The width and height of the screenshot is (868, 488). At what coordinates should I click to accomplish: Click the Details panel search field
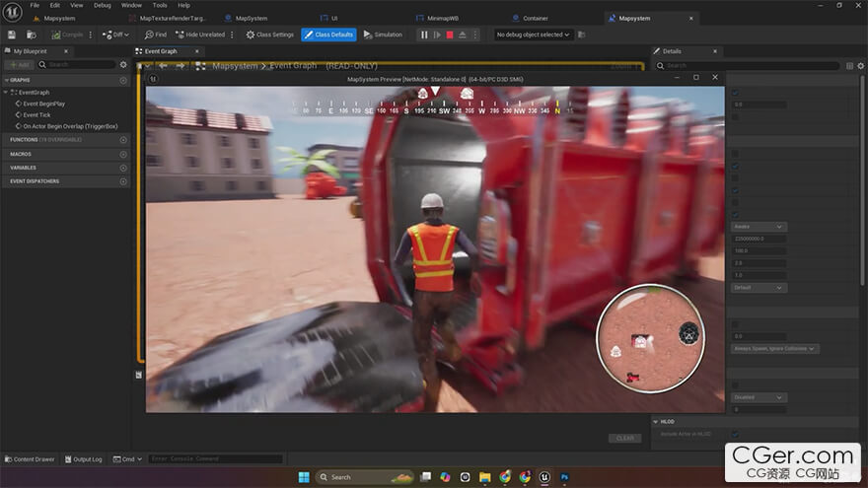[749, 66]
